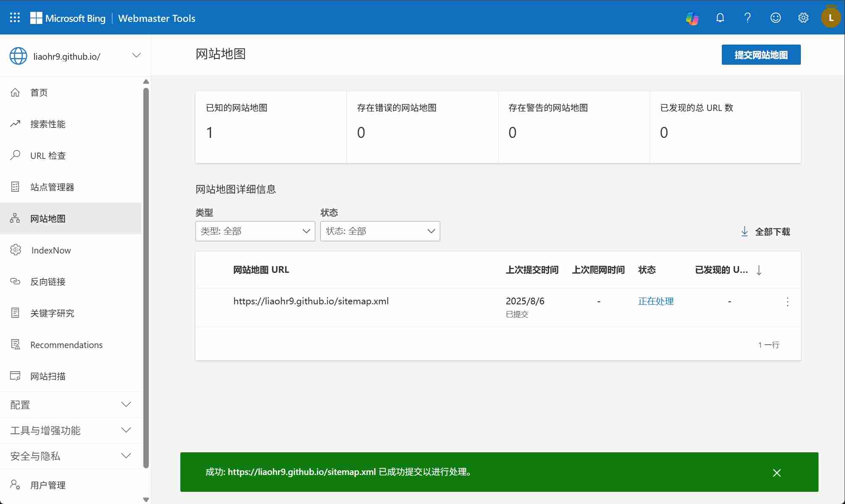Click the 提交网站地图 button
Viewport: 845px width, 504px height.
[x=761, y=55]
